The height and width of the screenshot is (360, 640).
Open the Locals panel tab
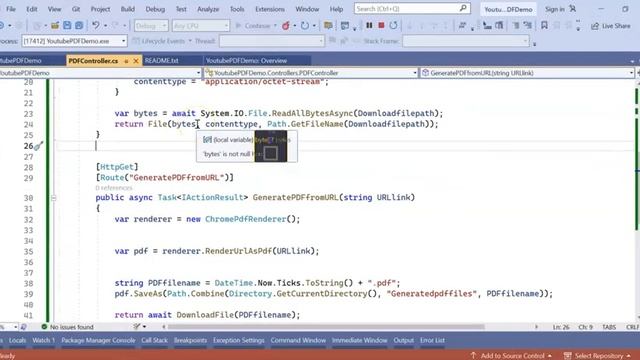coord(17,340)
